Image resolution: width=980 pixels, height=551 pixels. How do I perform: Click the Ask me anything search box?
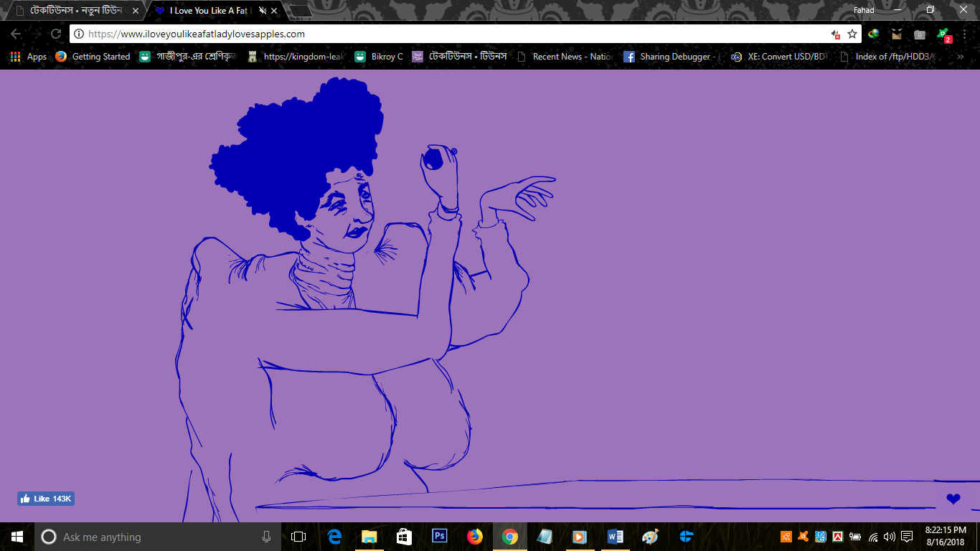click(x=158, y=537)
